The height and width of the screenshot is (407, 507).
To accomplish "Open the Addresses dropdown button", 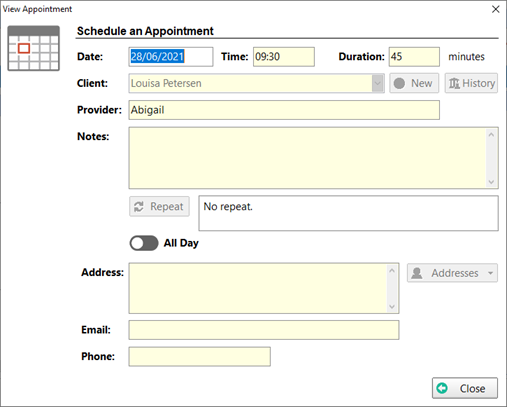I will [452, 273].
